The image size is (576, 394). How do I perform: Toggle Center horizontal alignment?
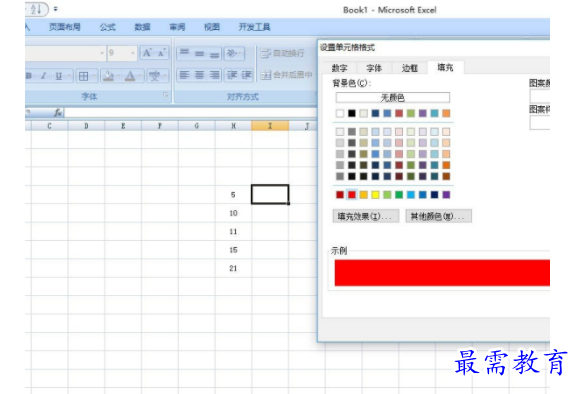click(x=199, y=75)
